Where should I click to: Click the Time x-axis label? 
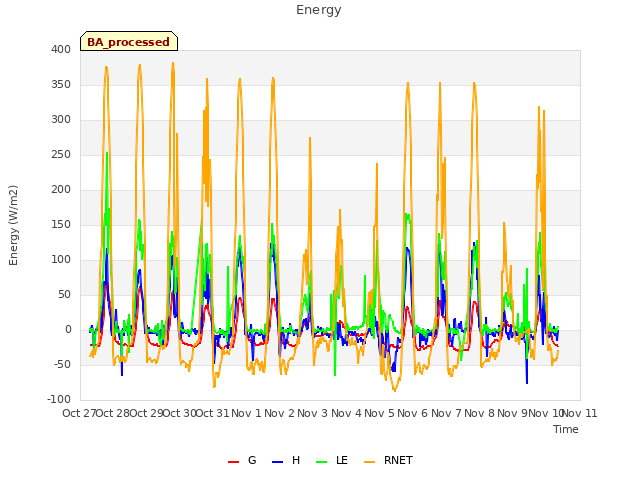[566, 429]
